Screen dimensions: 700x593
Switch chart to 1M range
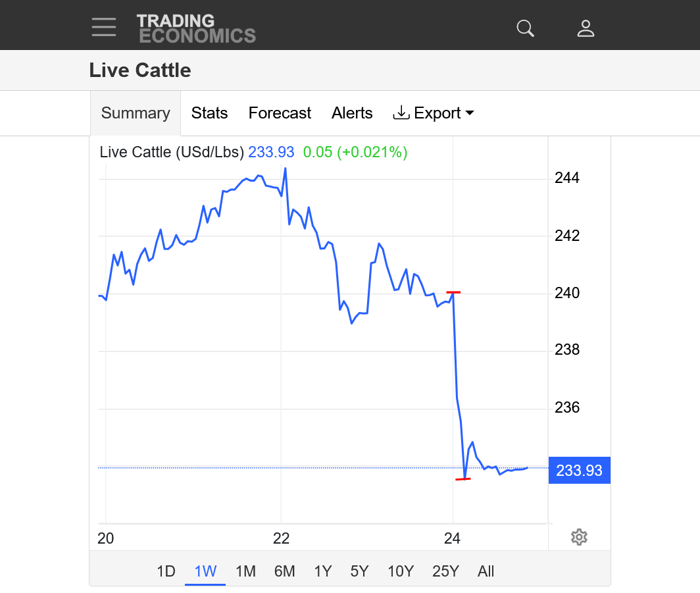(245, 571)
